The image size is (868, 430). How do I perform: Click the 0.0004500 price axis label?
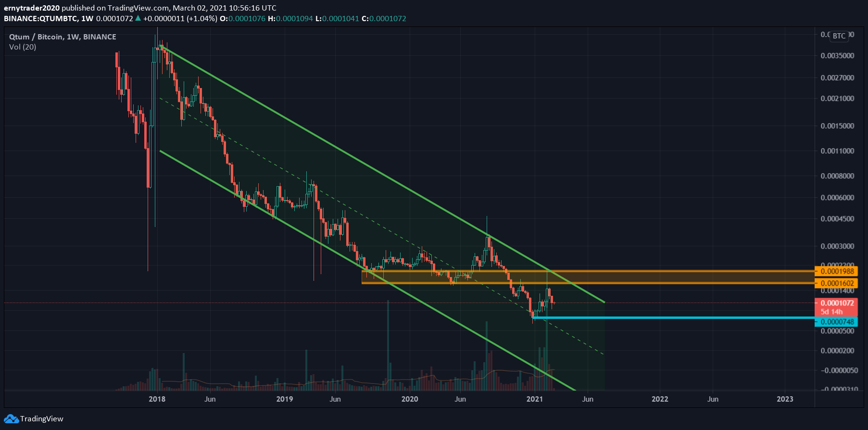coord(837,219)
